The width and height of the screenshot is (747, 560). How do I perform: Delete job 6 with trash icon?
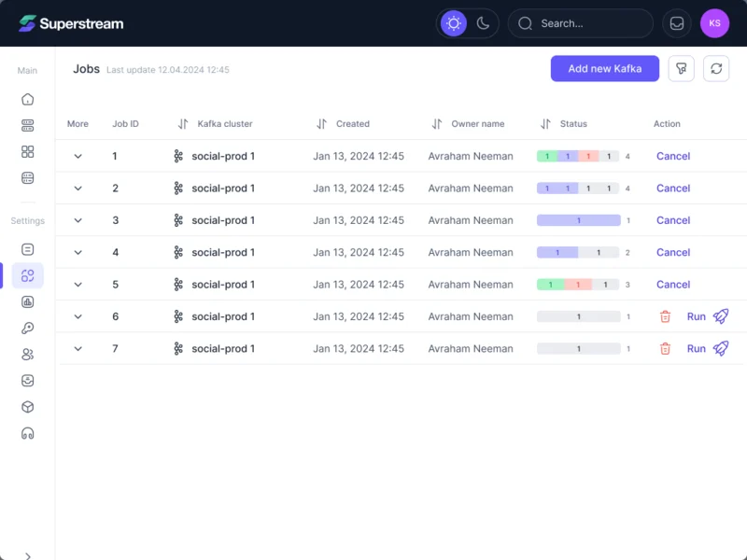665,316
